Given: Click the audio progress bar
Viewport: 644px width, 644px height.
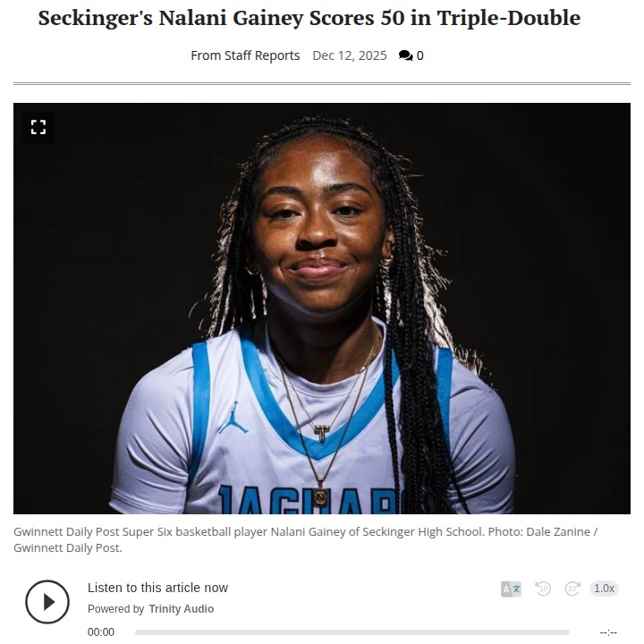Looking at the screenshot, I should pyautogui.click(x=352, y=632).
